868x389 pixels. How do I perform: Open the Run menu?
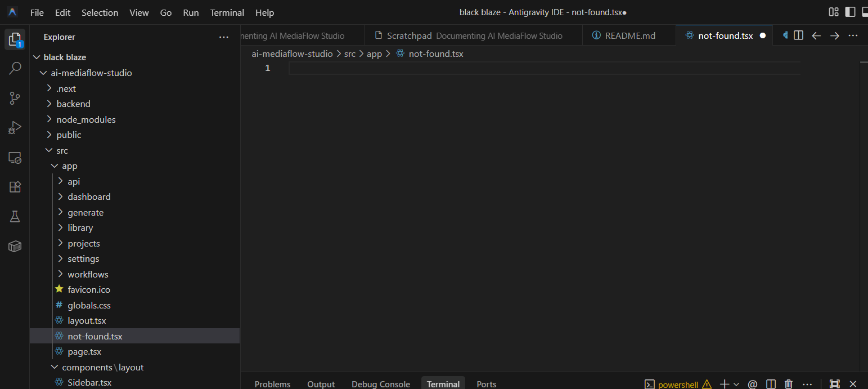pyautogui.click(x=191, y=12)
